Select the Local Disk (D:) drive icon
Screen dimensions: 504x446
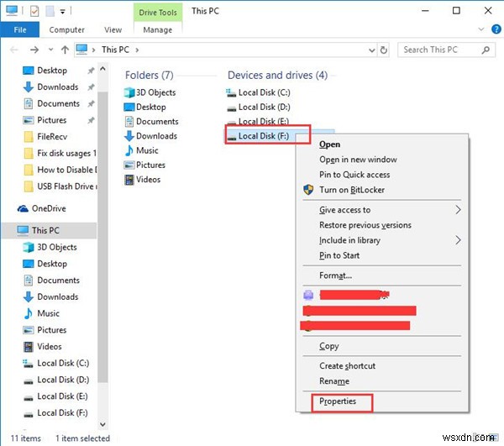coord(232,108)
